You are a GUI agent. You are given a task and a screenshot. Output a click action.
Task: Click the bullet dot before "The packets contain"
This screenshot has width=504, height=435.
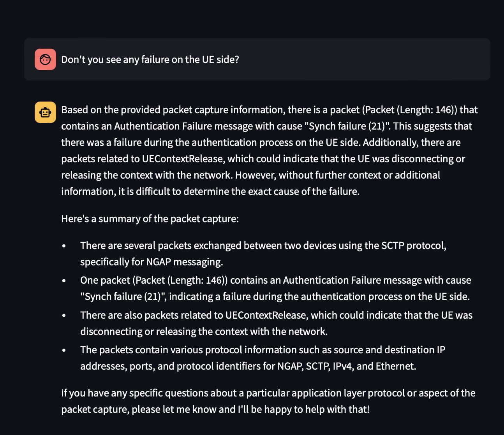(x=64, y=350)
